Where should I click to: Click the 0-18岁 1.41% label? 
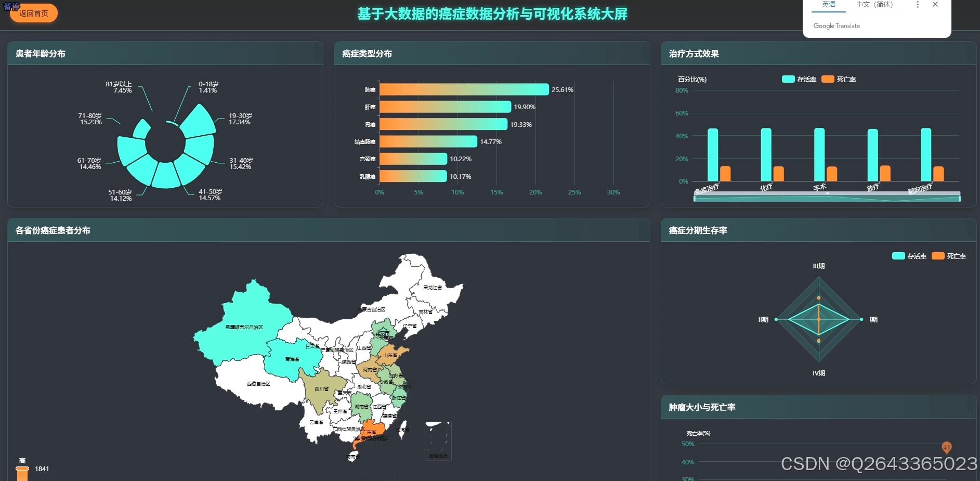pos(208,87)
